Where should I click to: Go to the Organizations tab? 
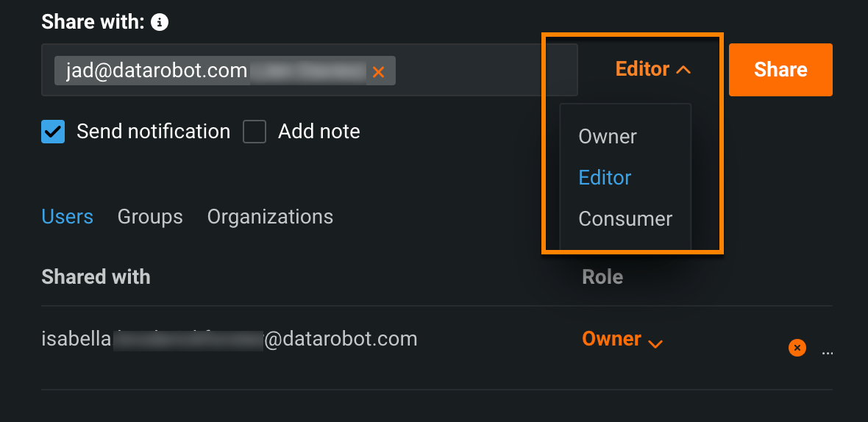pos(270,217)
